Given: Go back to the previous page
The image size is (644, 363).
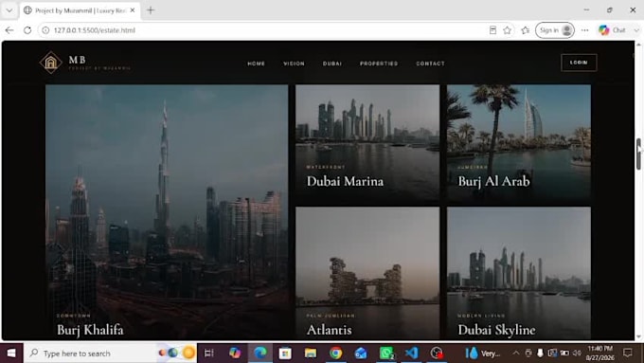Looking at the screenshot, I should coord(9,30).
